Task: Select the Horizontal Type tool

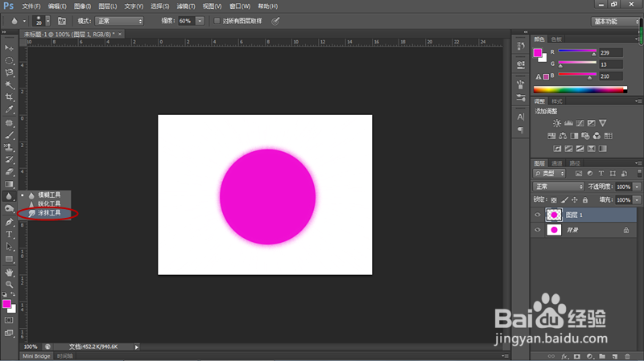Action: click(x=9, y=235)
